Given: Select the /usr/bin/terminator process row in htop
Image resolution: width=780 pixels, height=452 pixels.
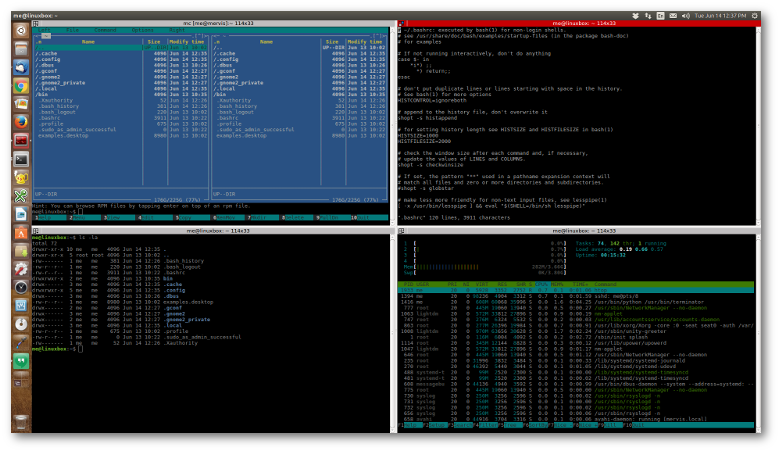Looking at the screenshot, I should [576, 302].
